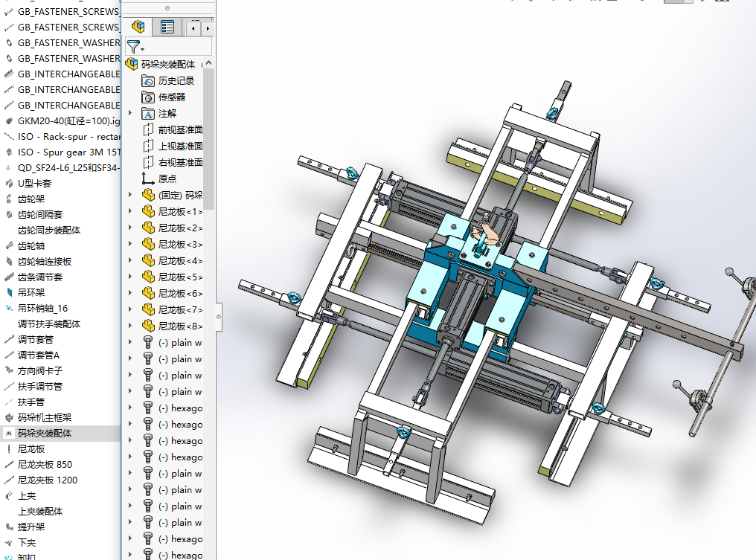Expand the 尼龙板<1> component

pyautogui.click(x=130, y=211)
